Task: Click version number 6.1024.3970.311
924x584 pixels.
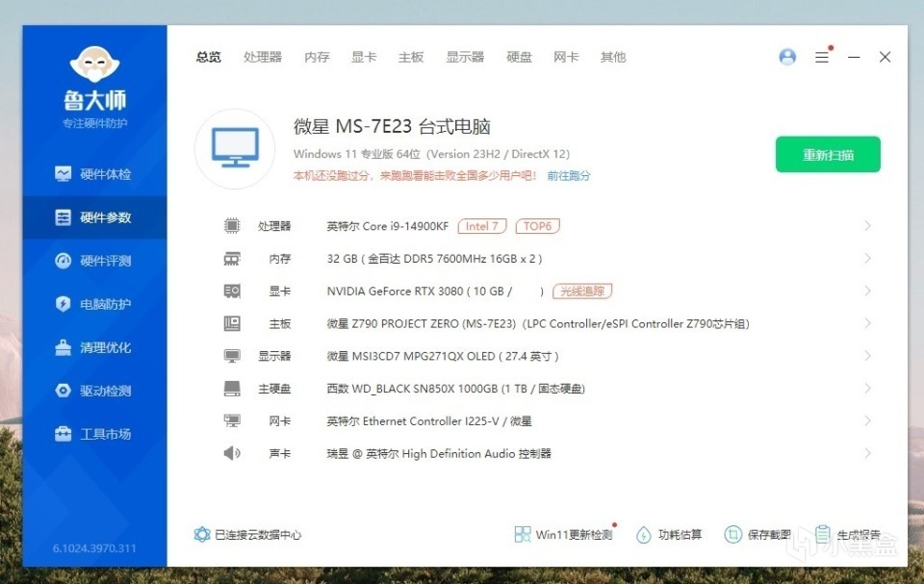Action: [x=94, y=548]
